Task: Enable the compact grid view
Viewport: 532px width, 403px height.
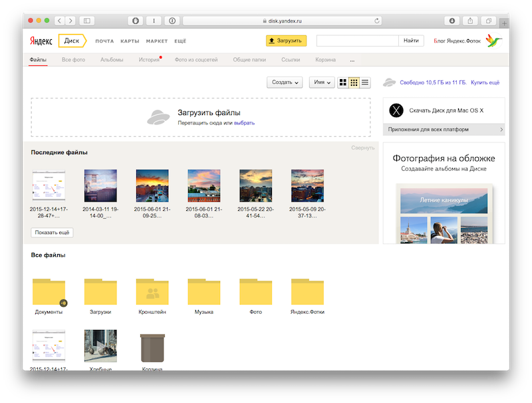Action: tap(354, 82)
